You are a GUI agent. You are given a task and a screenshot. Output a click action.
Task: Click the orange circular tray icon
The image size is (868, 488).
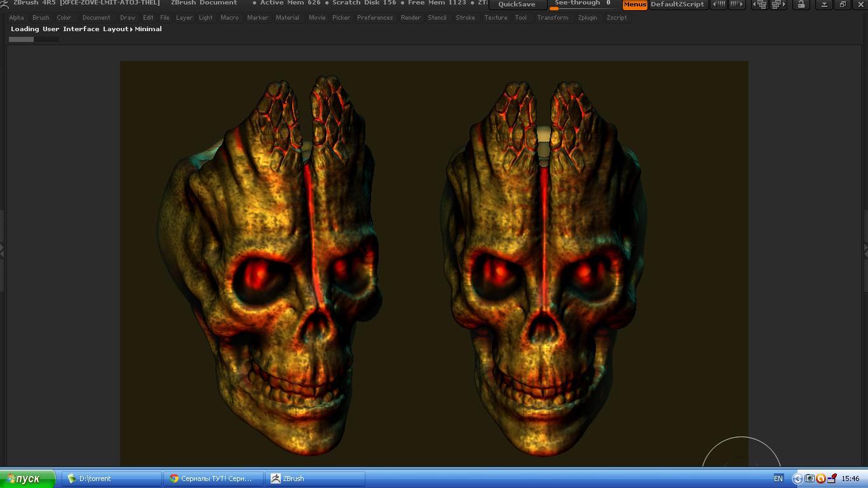point(820,478)
